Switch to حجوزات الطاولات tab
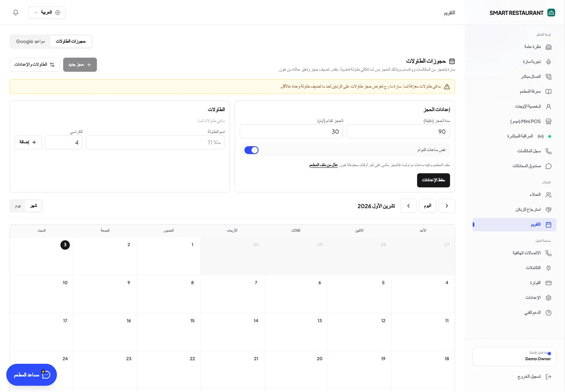Viewport: 565px width, 392px height. [x=71, y=42]
